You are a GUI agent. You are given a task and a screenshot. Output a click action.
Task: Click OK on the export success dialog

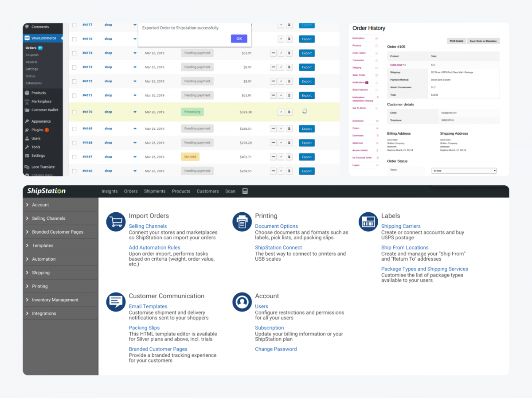coord(239,39)
